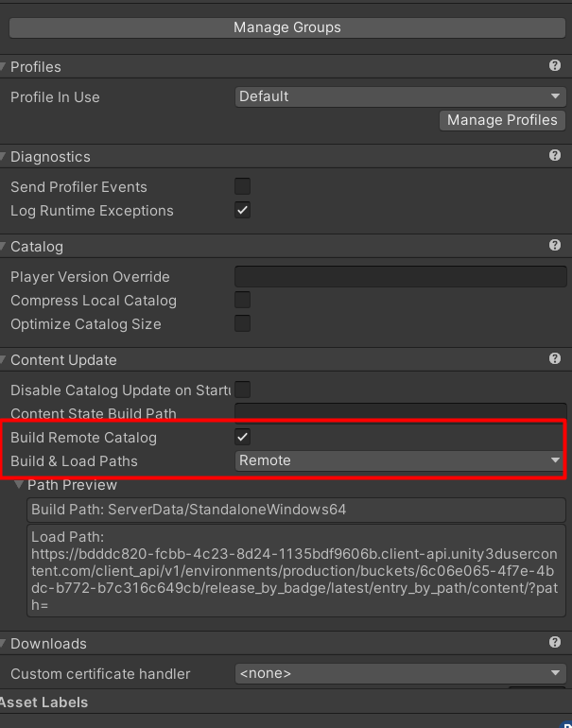Open Custom certificate handler dropdown
Screen dimensions: 572x728
pos(400,673)
